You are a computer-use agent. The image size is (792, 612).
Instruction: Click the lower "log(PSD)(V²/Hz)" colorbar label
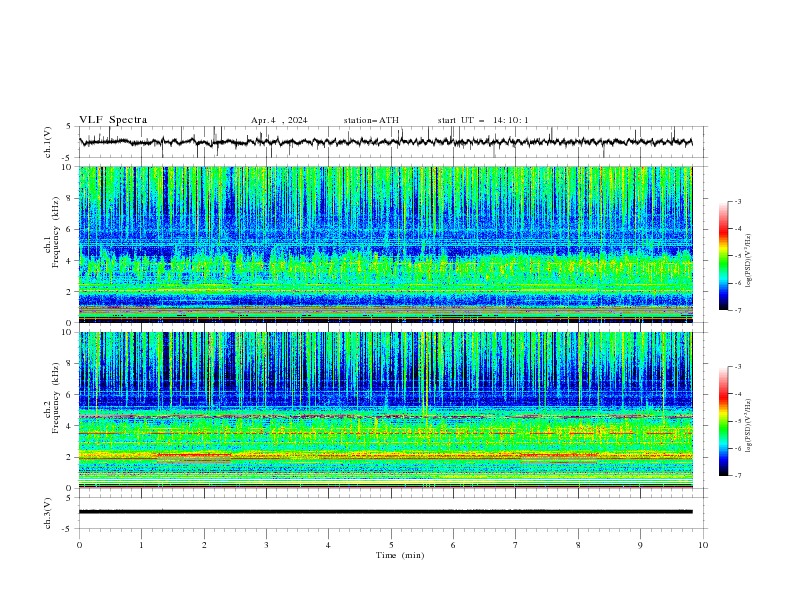pos(748,426)
